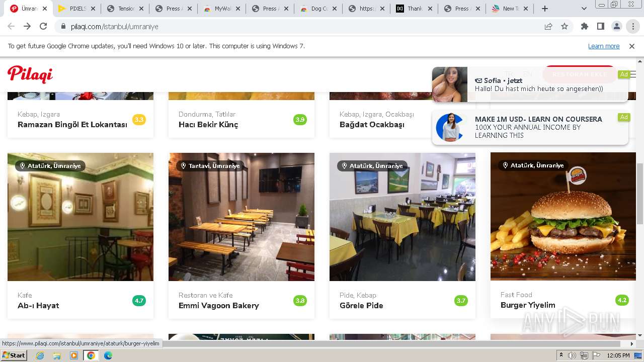Switch to the MyWall tab
The image size is (644, 362).
[x=221, y=9]
